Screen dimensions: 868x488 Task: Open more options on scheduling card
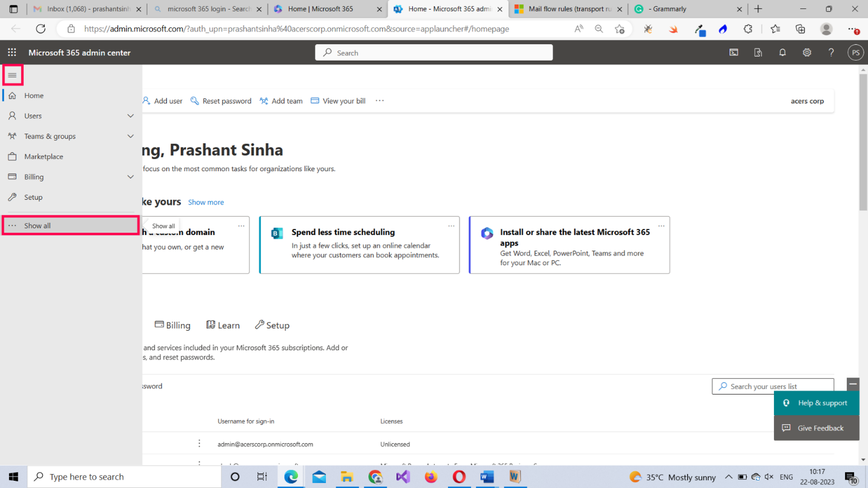point(451,226)
